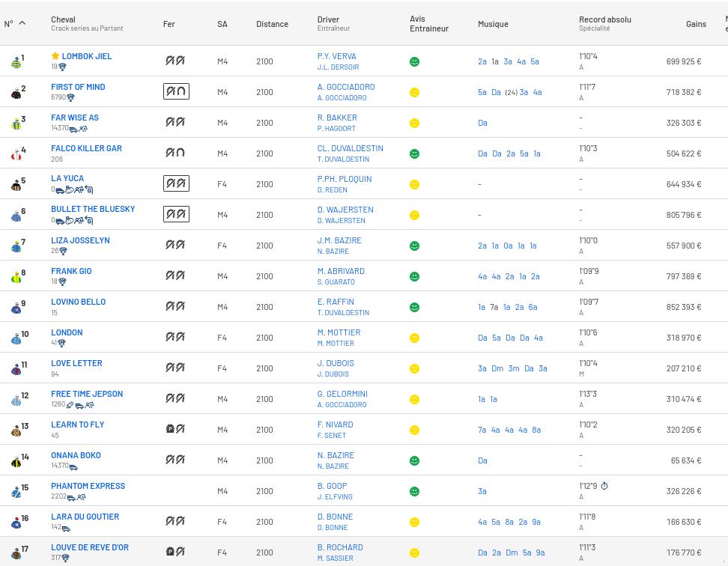Click the star icon beside LOMBOK JIEL
728x566 pixels.
(55, 56)
